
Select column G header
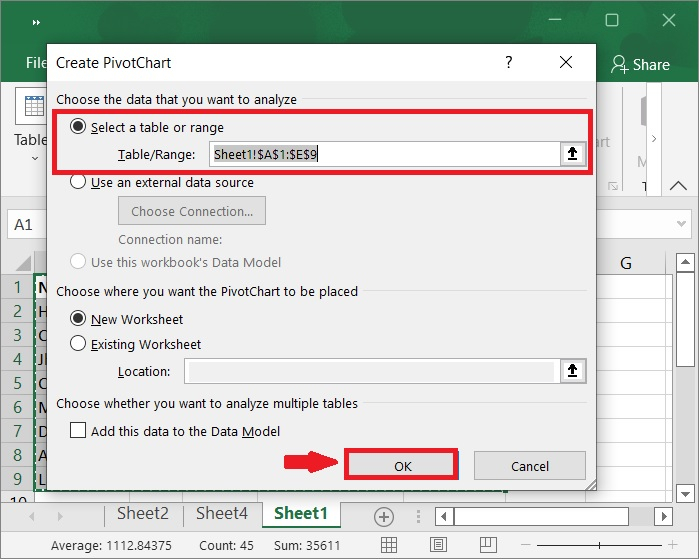click(625, 263)
